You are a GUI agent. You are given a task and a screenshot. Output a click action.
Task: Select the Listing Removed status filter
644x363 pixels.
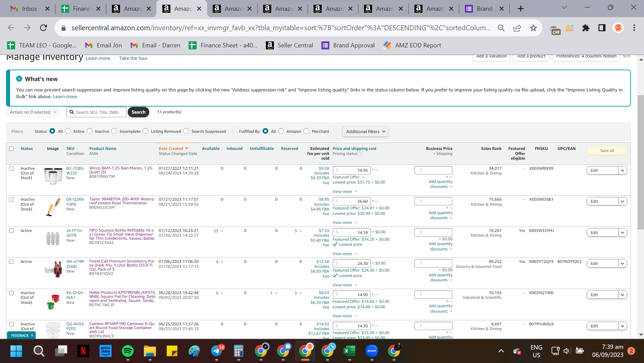[146, 131]
